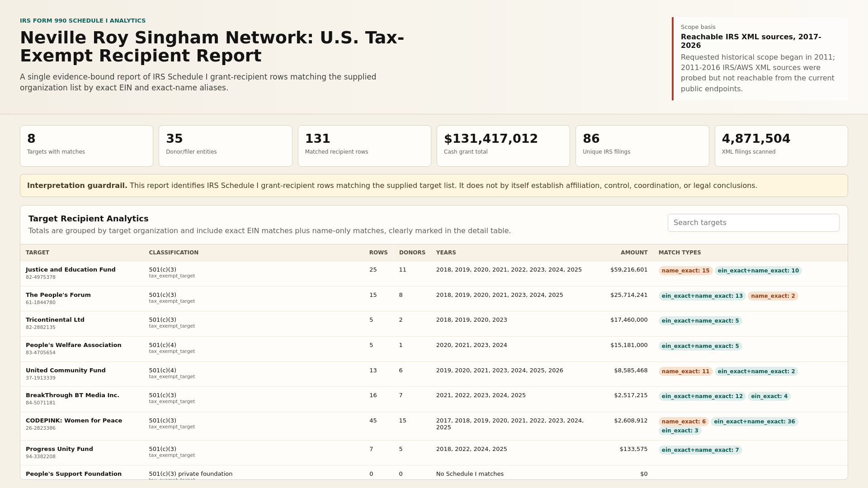Image resolution: width=868 pixels, height=488 pixels.
Task: Click the $59,216,601 amount cell
Action: [x=629, y=270]
